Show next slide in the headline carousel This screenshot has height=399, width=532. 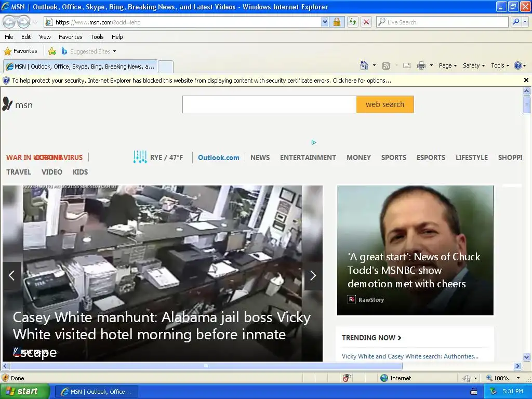coord(313,275)
